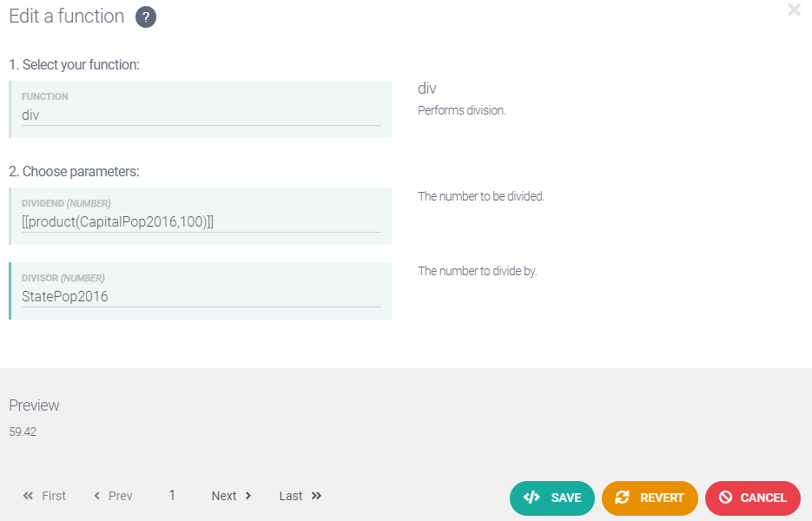Viewport: 812px width, 521px height.
Task: Click the left chevron beside Prev
Action: [97, 496]
